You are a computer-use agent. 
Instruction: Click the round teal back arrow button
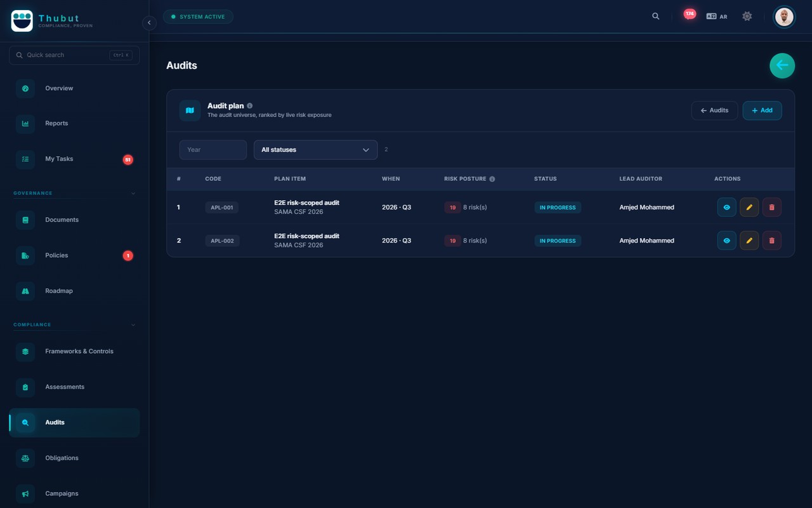click(782, 65)
